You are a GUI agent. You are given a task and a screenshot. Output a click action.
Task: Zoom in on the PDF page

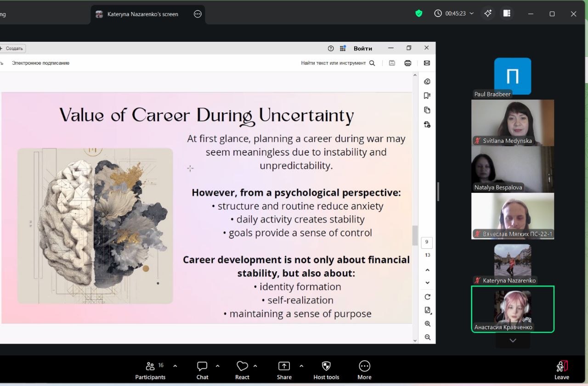428,324
